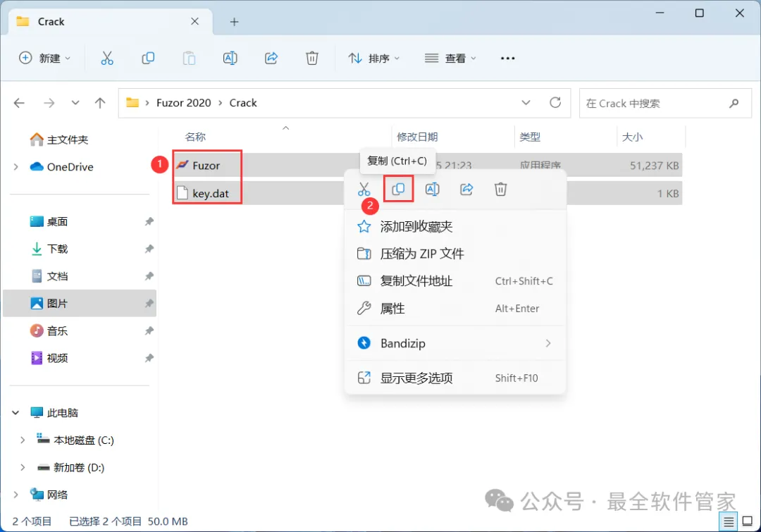Click the search magnifier icon
This screenshot has width=761, height=532.
click(x=734, y=103)
